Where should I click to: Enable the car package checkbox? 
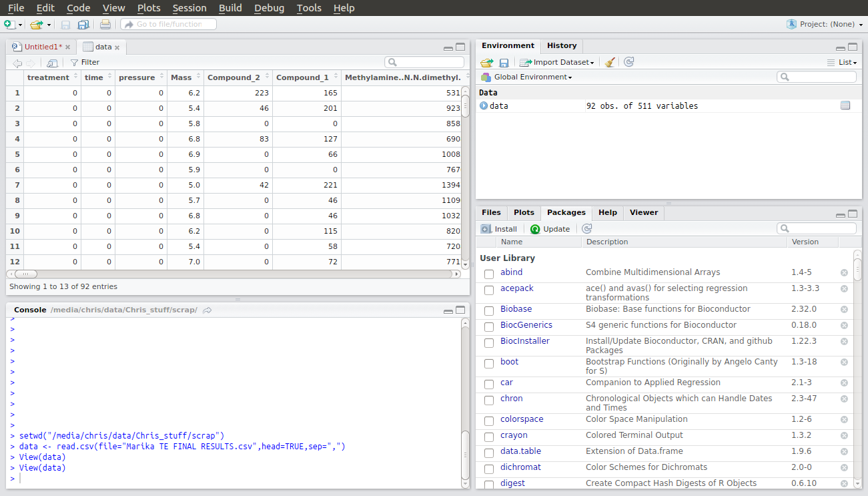click(x=489, y=383)
